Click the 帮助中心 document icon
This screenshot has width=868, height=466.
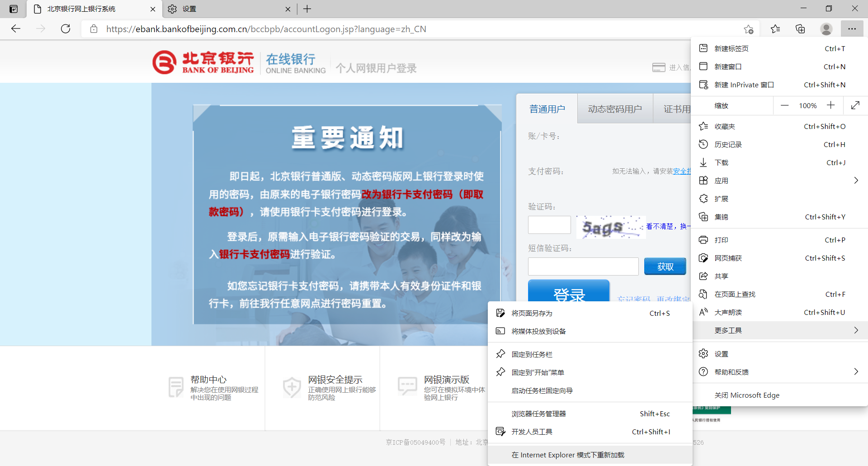click(176, 387)
